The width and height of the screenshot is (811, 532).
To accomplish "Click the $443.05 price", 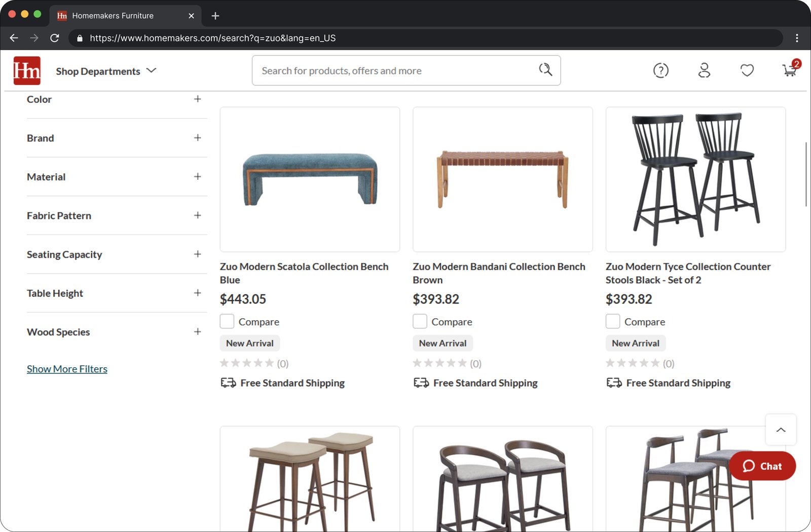I will (x=243, y=299).
